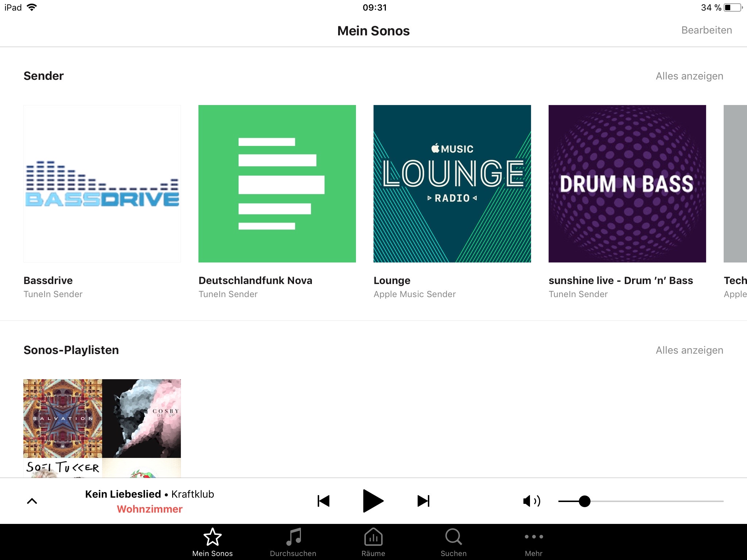The image size is (747, 560).
Task: Skip to the previous track
Action: [324, 501]
